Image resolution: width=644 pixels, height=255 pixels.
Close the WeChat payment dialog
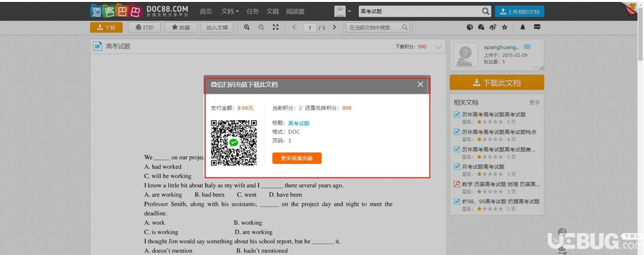point(420,84)
